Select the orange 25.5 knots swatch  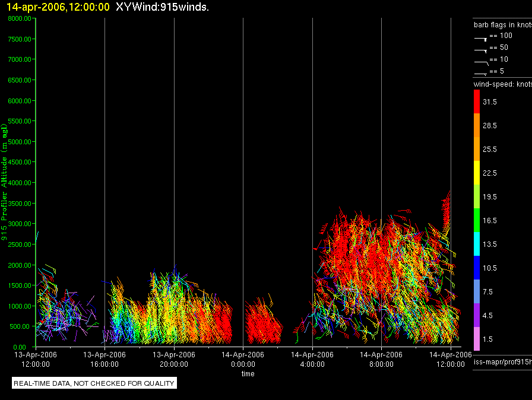(x=477, y=149)
